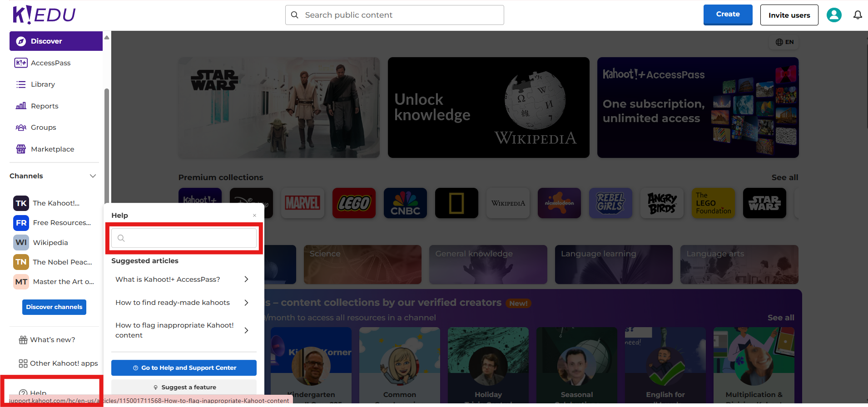Open the LEGO premium collection

pos(353,203)
